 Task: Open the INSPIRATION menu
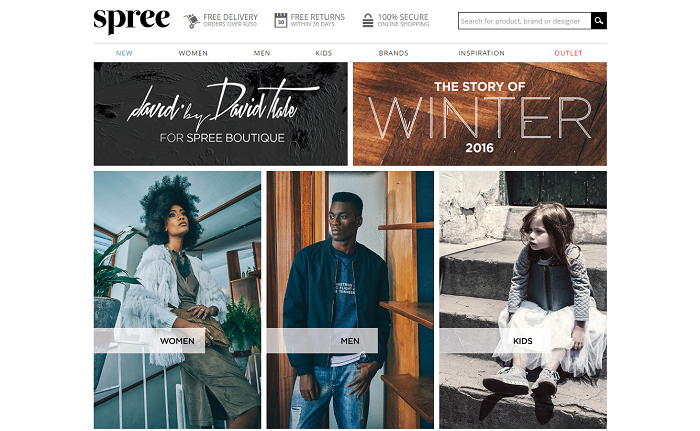point(481,53)
